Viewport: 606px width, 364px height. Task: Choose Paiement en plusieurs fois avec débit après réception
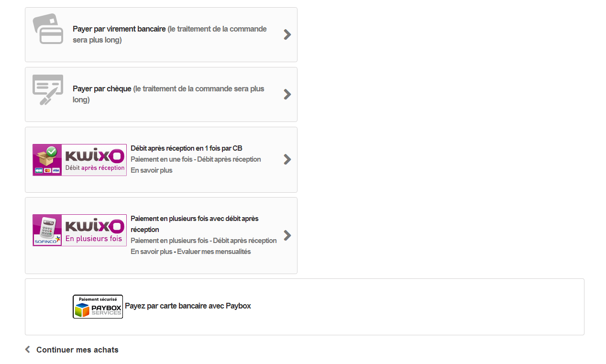(195, 224)
